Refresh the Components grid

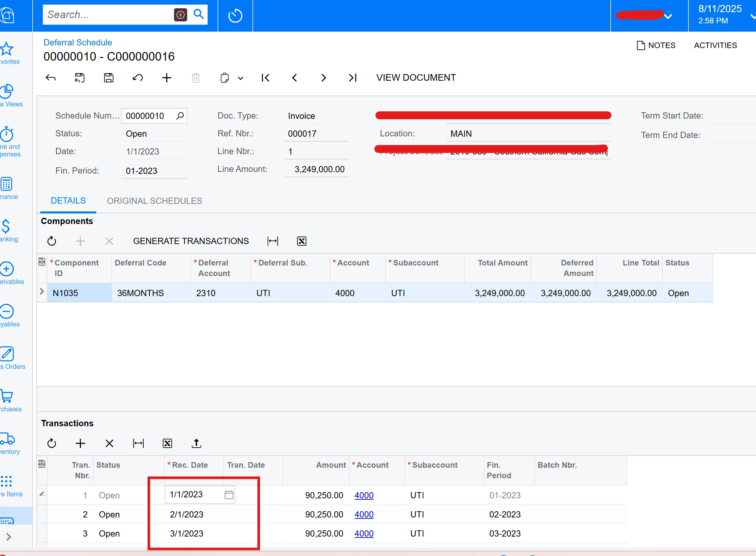51,241
